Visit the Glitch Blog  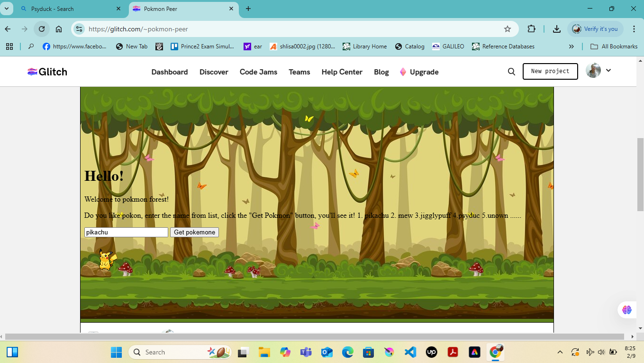coord(381,72)
